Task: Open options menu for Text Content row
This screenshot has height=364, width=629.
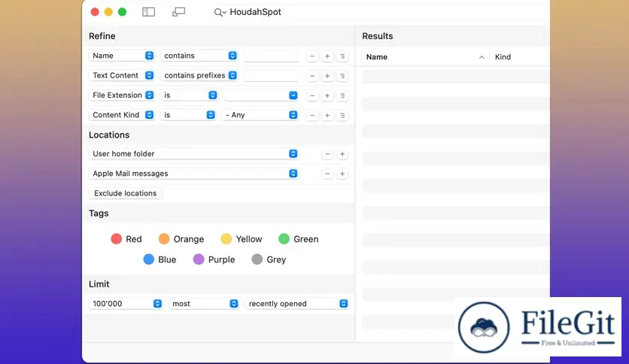Action: pos(342,76)
